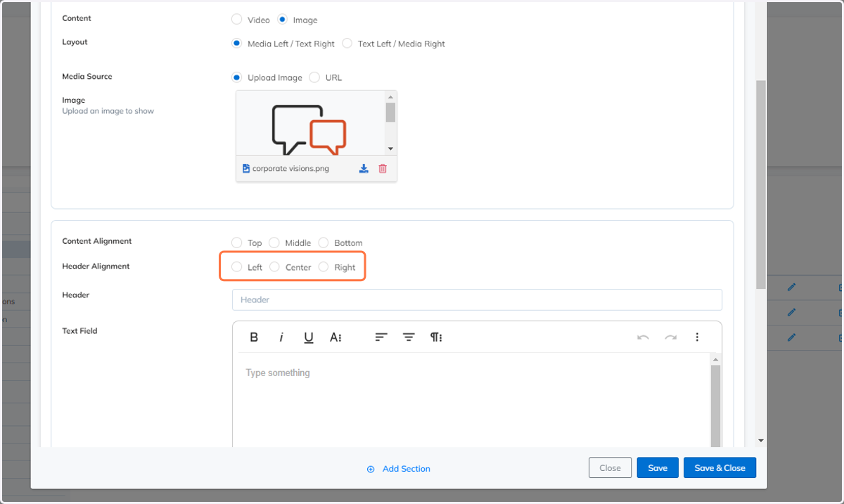Click the Add Section link

pos(407,469)
